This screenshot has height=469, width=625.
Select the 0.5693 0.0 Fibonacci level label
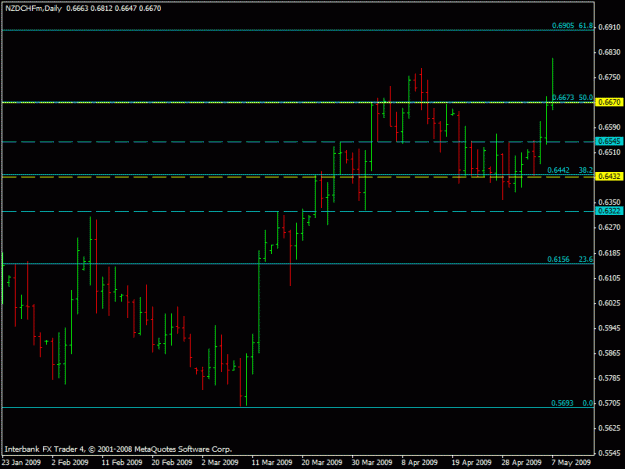pyautogui.click(x=572, y=403)
